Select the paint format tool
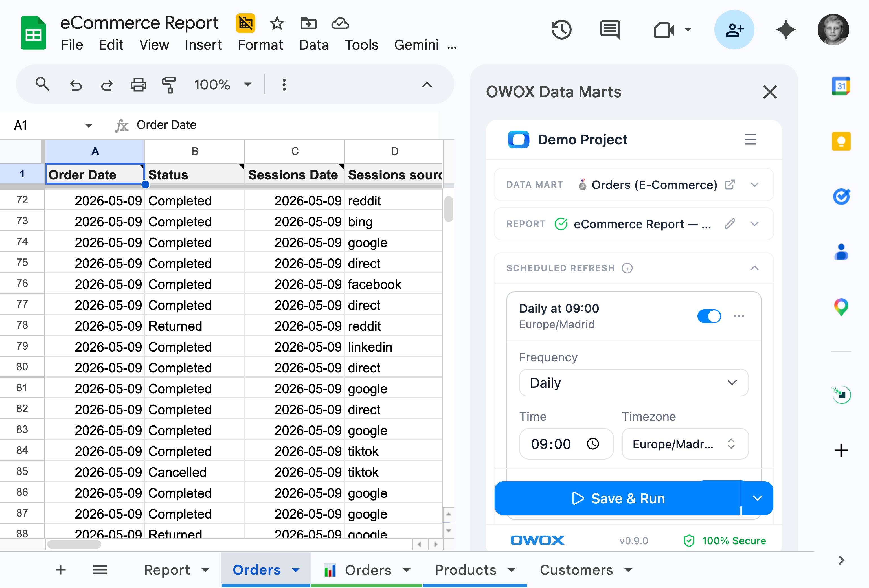869x588 pixels. [169, 85]
